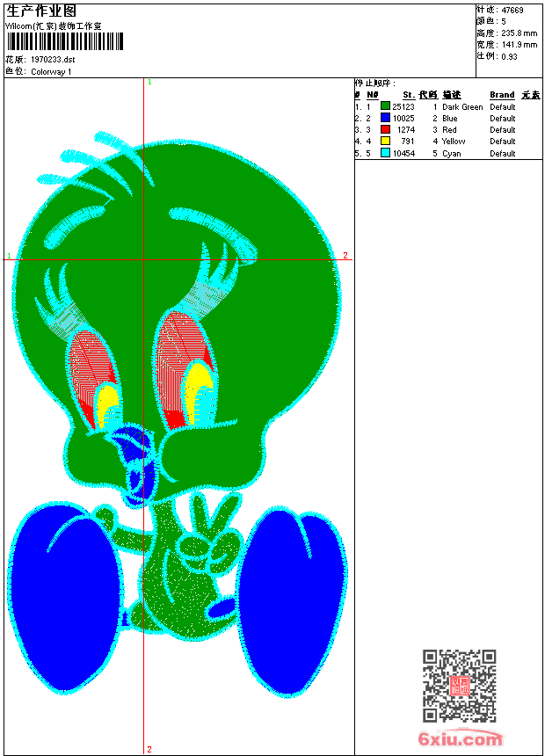
Task: Click stitch count 10025 in Blue row
Action: tap(403, 119)
